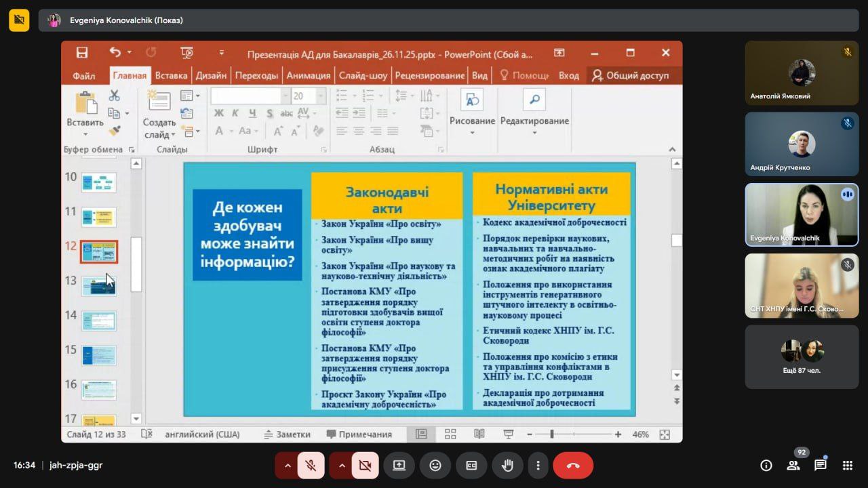The image size is (868, 488).
Task: Open the emoji reactions button
Action: pos(435,466)
